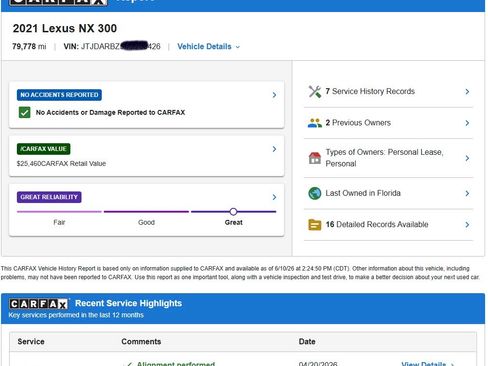Viewport: 488px width, 366px height.
Task: Expand the CARFAX Value card arrow
Action: pos(274,149)
